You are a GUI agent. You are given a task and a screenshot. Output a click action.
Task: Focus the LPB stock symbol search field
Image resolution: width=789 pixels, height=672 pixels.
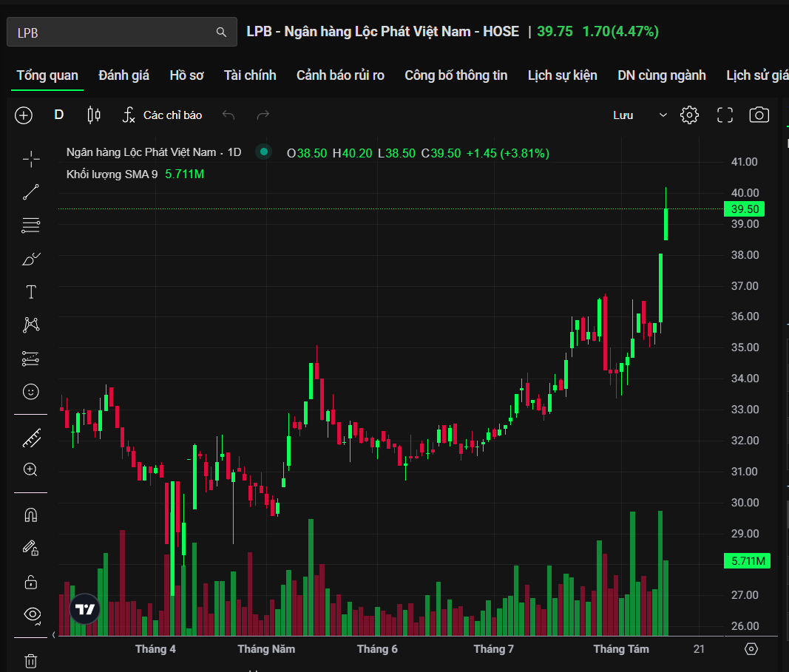[x=122, y=33]
